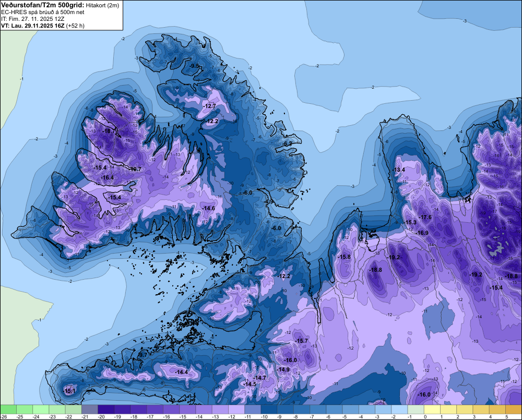Click the -17.6 temperature value on the map
This screenshot has width=522, height=420.
(x=425, y=218)
